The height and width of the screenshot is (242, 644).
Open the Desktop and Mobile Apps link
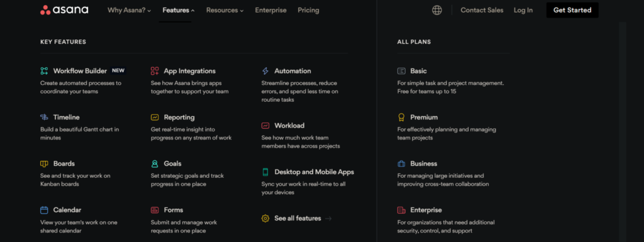pos(314,172)
